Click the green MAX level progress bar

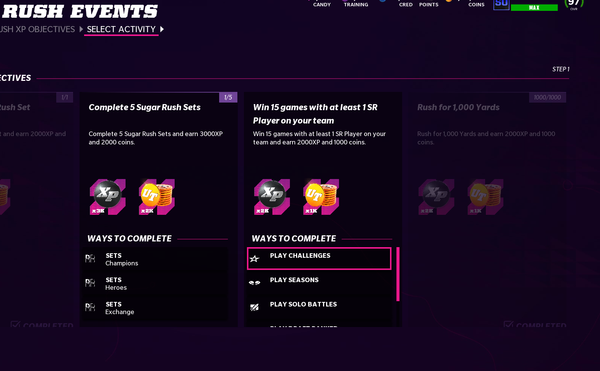pyautogui.click(x=534, y=7)
